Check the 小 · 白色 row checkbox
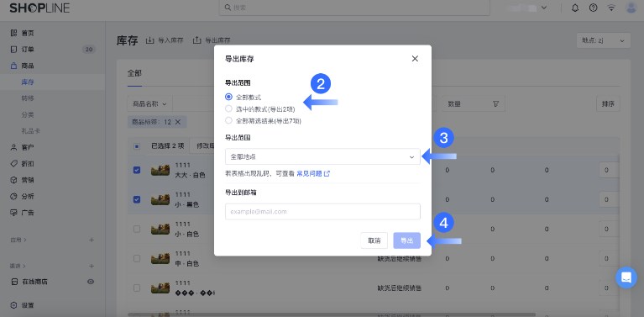 (x=137, y=229)
